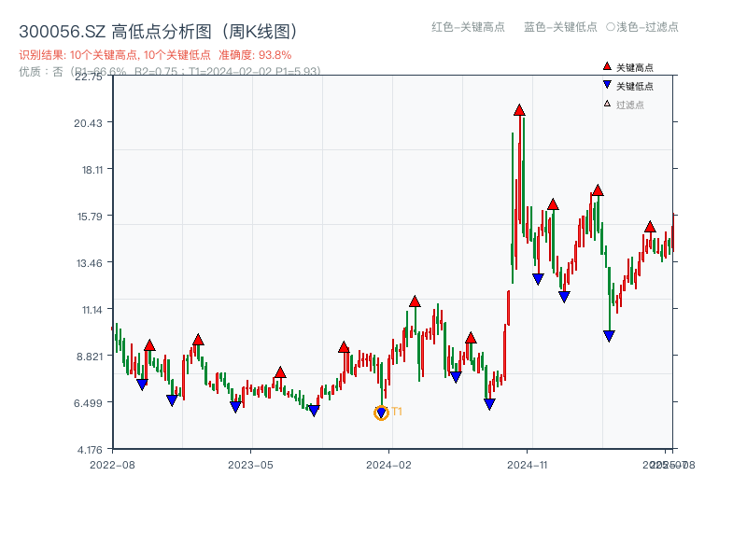Toggle the 关键高点 series in chart legend
The width and height of the screenshot is (747, 560).
tap(627, 67)
